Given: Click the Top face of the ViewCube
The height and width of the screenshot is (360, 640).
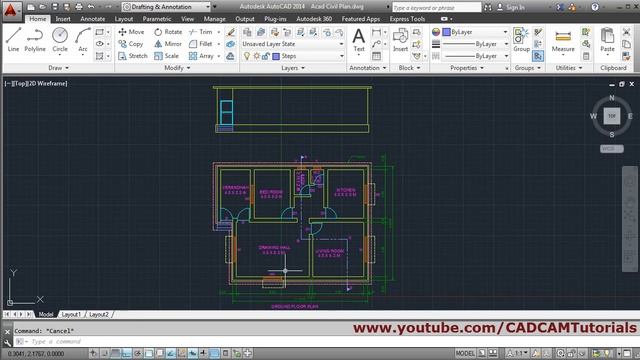Looking at the screenshot, I should [611, 116].
